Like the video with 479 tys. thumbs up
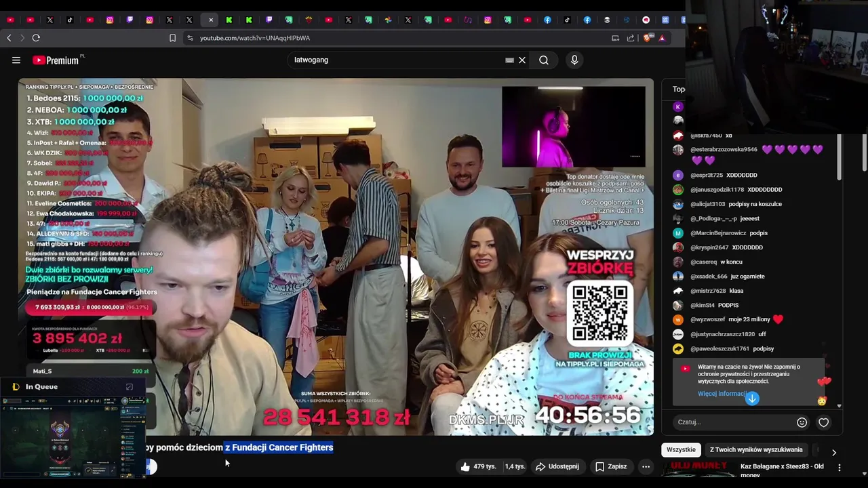 [x=478, y=466]
